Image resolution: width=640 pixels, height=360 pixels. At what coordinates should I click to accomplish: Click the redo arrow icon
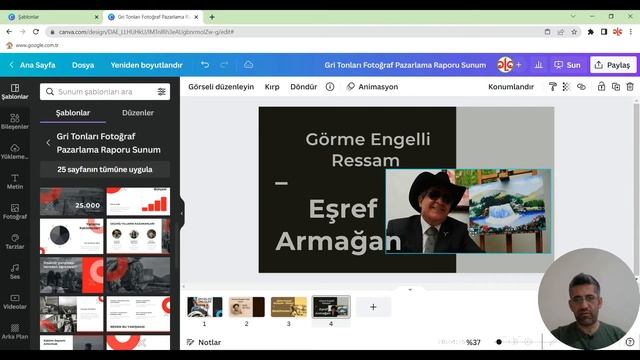pos(224,65)
